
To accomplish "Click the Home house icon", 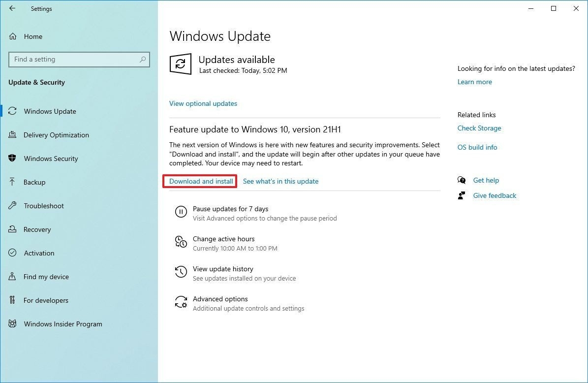I will point(13,36).
